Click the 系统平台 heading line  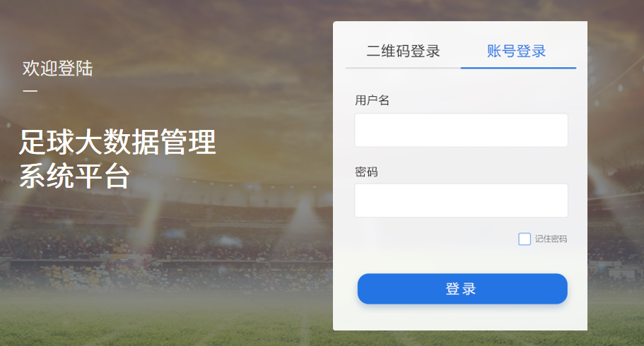[74, 176]
